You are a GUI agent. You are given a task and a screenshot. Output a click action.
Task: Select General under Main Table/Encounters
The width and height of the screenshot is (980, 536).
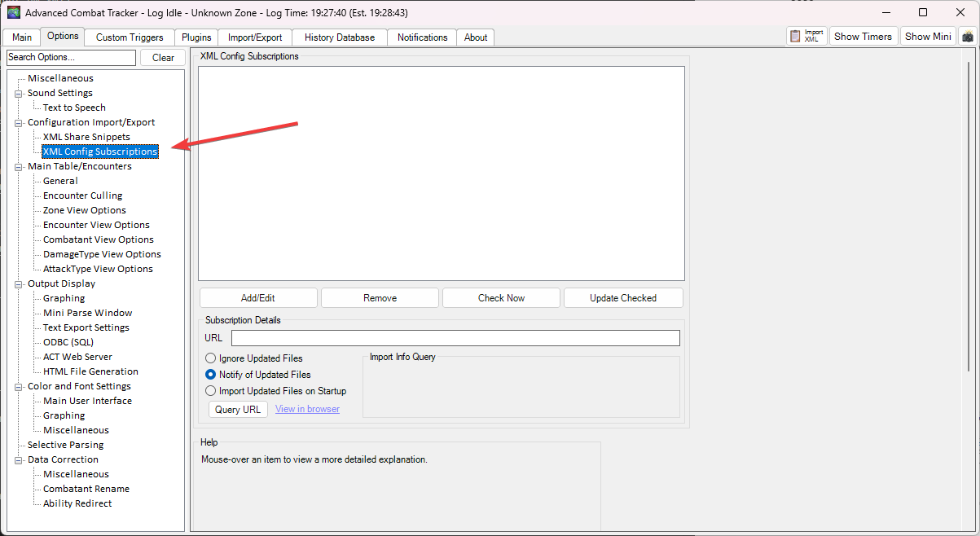click(x=60, y=181)
